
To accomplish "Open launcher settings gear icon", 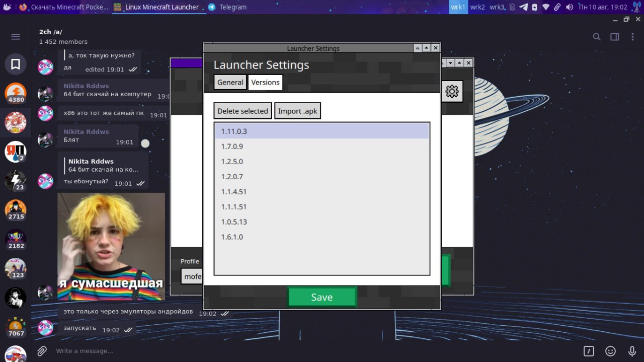I will [452, 91].
